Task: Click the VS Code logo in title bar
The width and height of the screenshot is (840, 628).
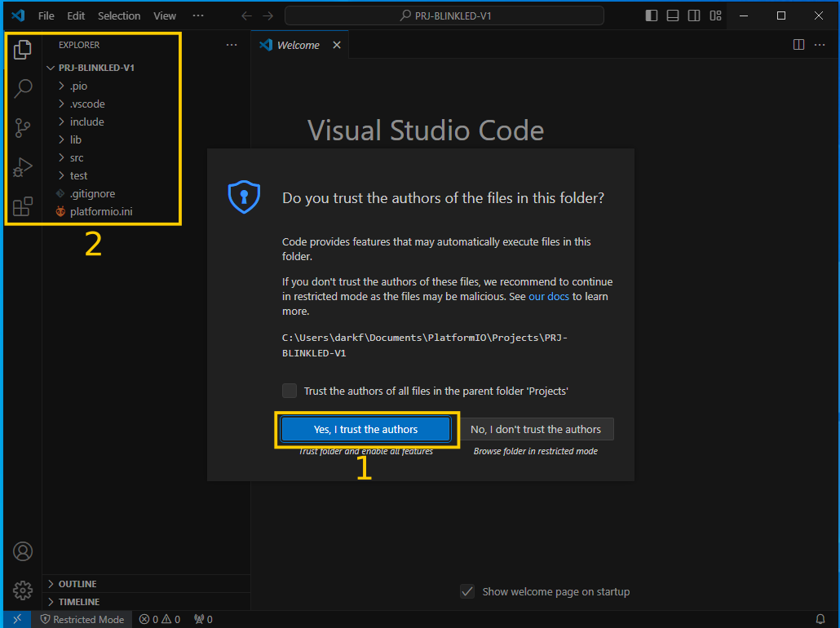Action: (18, 15)
